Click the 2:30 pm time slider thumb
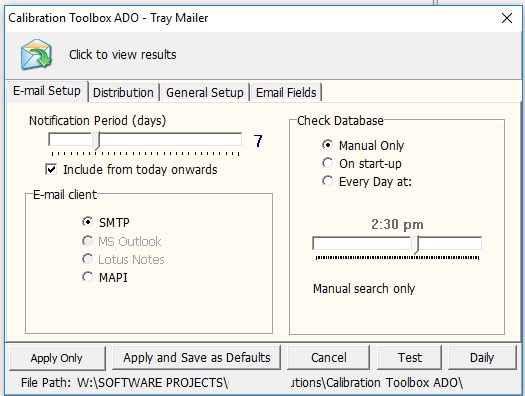Screen dimensions: 525x396 click(x=415, y=245)
